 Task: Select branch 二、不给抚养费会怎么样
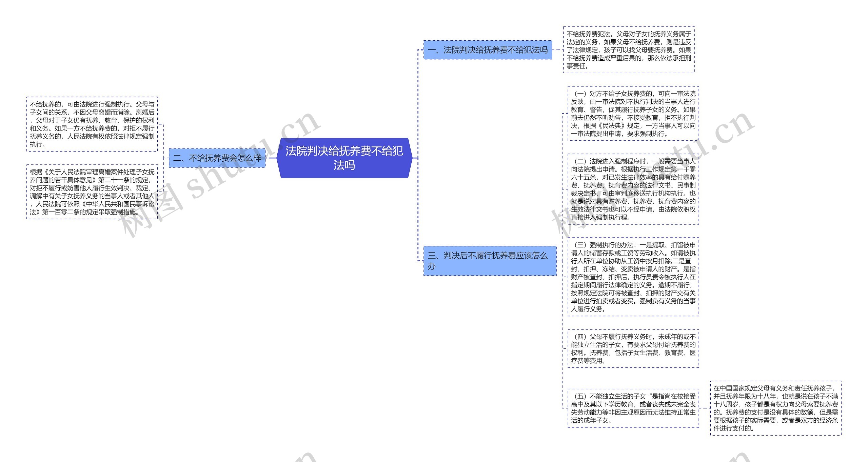[217, 158]
